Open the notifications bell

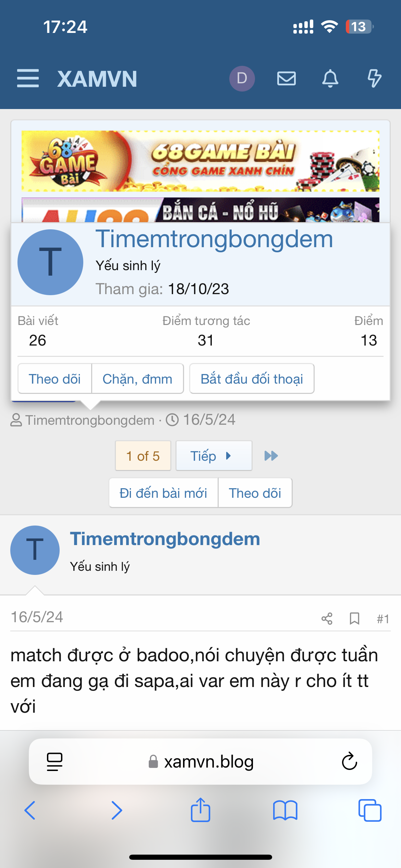pos(330,78)
